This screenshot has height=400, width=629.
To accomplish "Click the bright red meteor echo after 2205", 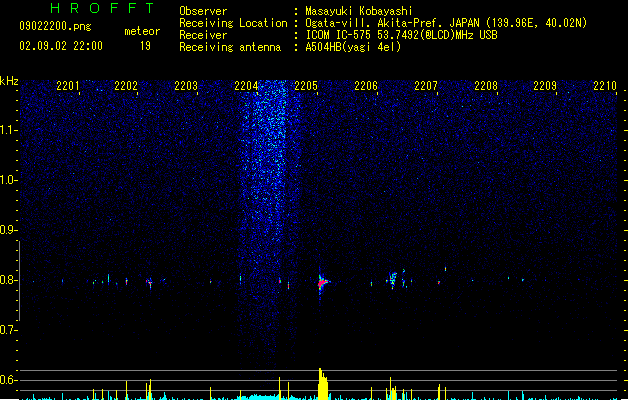I will tap(322, 283).
